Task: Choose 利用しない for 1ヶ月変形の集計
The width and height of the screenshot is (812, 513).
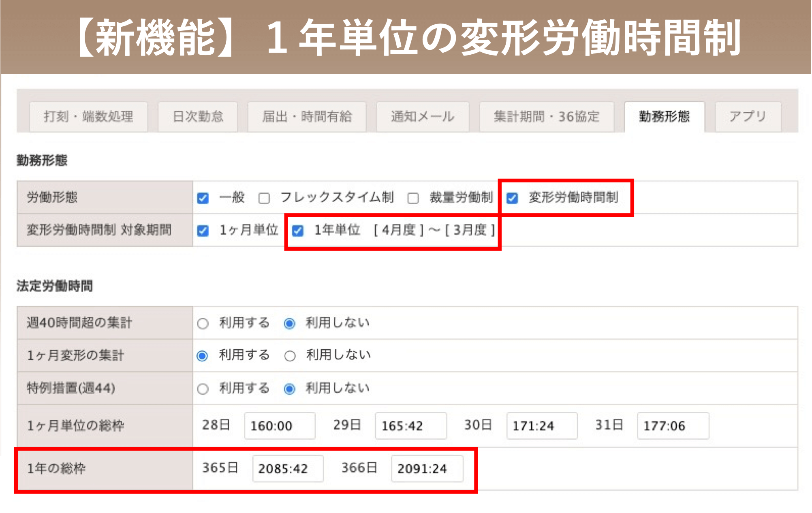Action: (x=290, y=356)
